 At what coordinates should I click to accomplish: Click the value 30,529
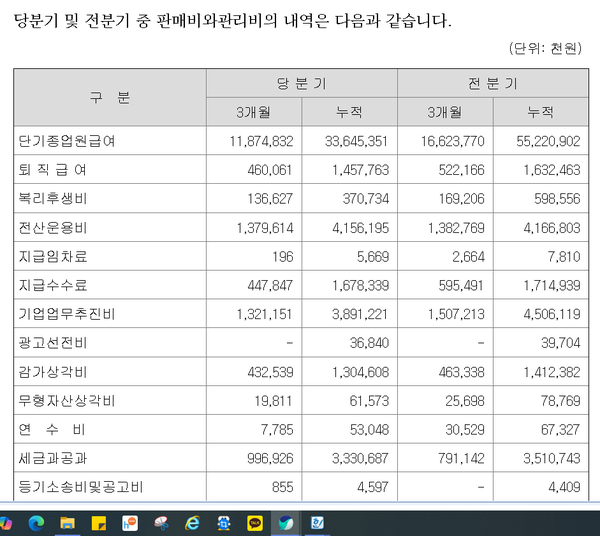pyautogui.click(x=465, y=430)
